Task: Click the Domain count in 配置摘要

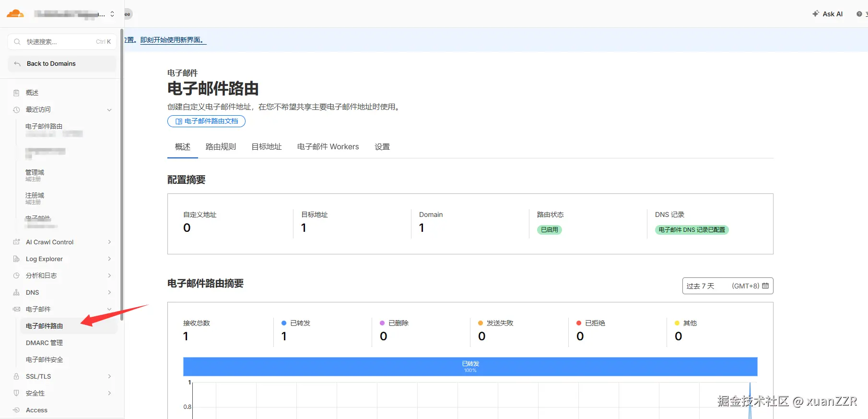Action: (422, 228)
